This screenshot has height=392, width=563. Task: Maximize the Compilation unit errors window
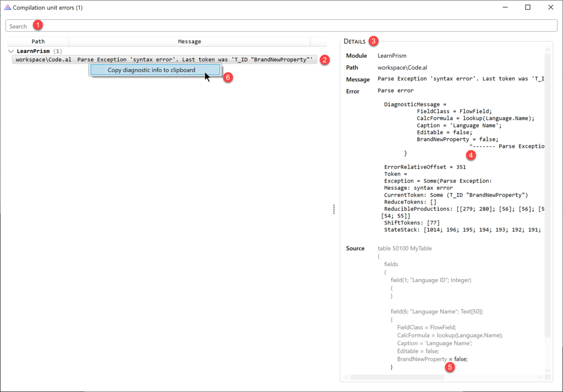pos(528,7)
